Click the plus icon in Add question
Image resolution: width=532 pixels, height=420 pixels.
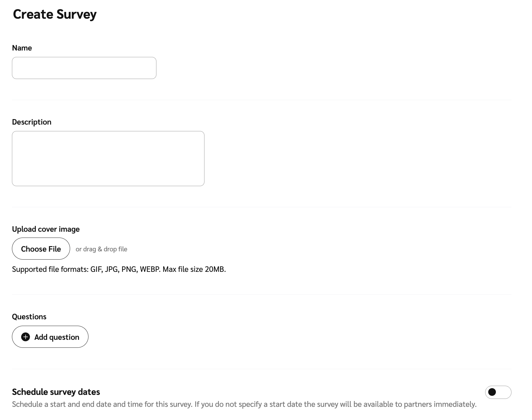coord(26,337)
